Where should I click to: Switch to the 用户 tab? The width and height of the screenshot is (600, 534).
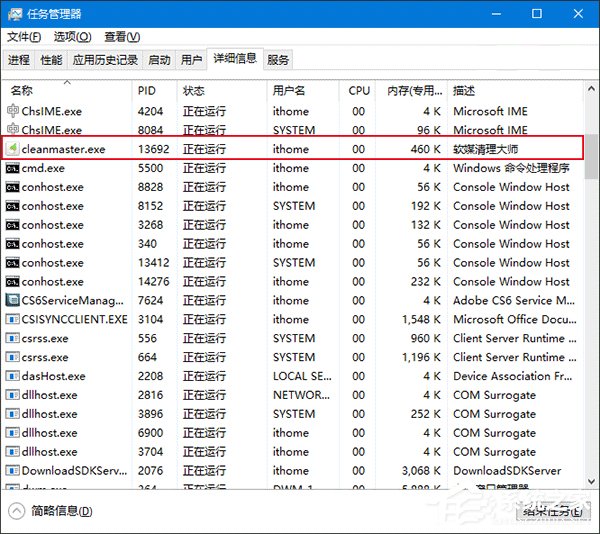point(191,60)
